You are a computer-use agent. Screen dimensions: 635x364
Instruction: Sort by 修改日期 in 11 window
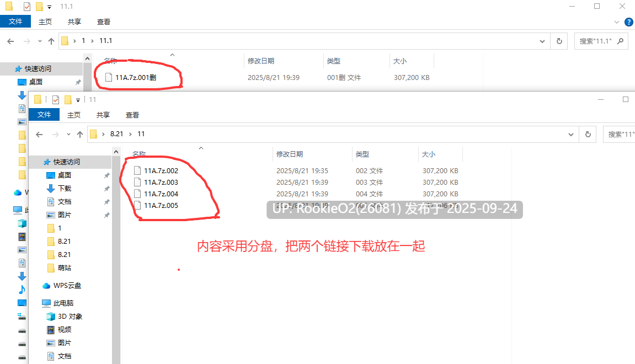(290, 154)
